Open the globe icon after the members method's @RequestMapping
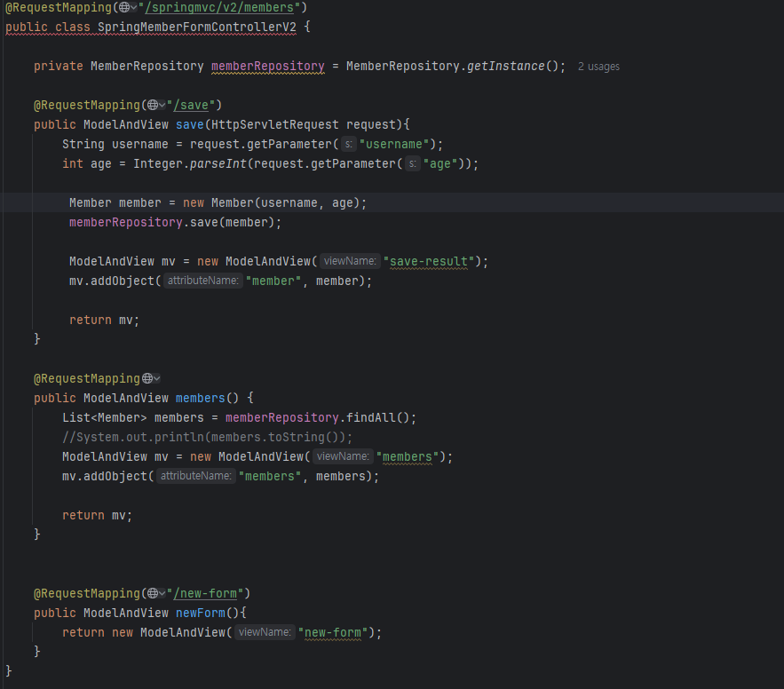The width and height of the screenshot is (784, 689). pyautogui.click(x=151, y=378)
